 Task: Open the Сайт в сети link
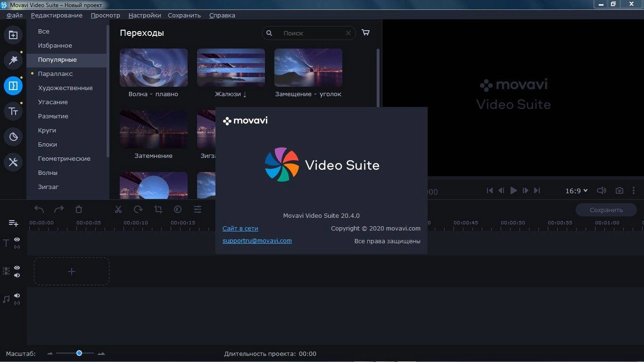coord(240,228)
